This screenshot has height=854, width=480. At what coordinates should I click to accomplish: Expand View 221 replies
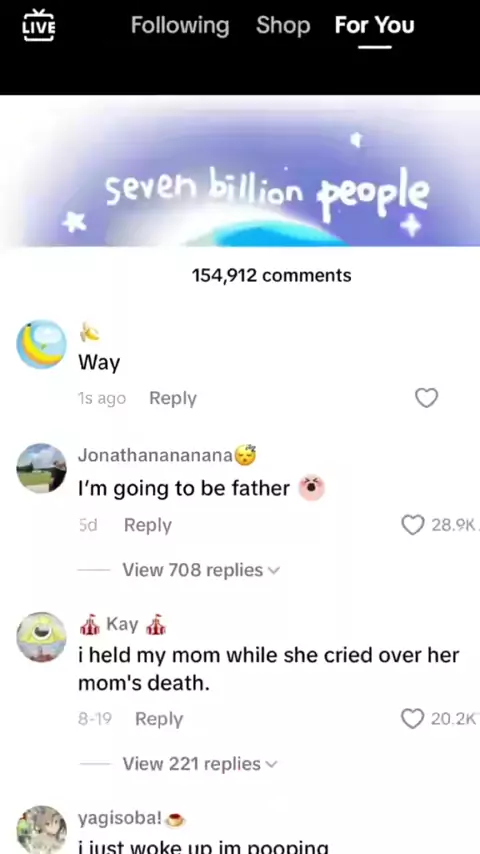tap(199, 764)
